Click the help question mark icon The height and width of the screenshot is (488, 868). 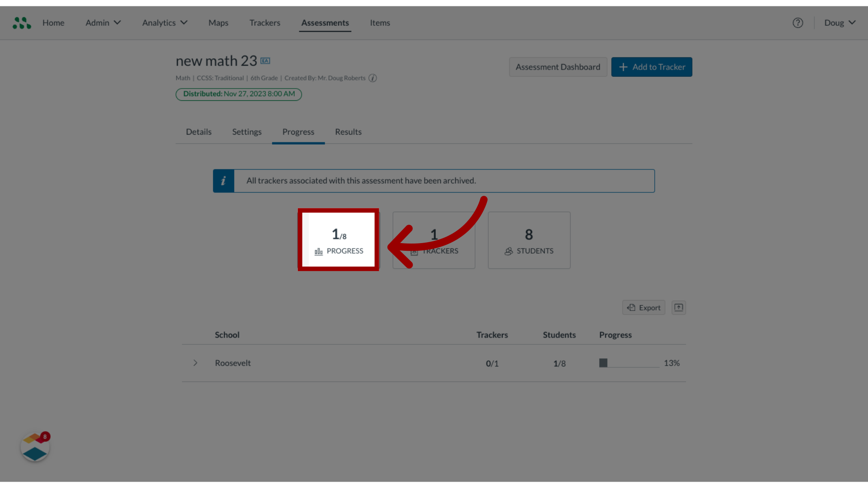[797, 23]
